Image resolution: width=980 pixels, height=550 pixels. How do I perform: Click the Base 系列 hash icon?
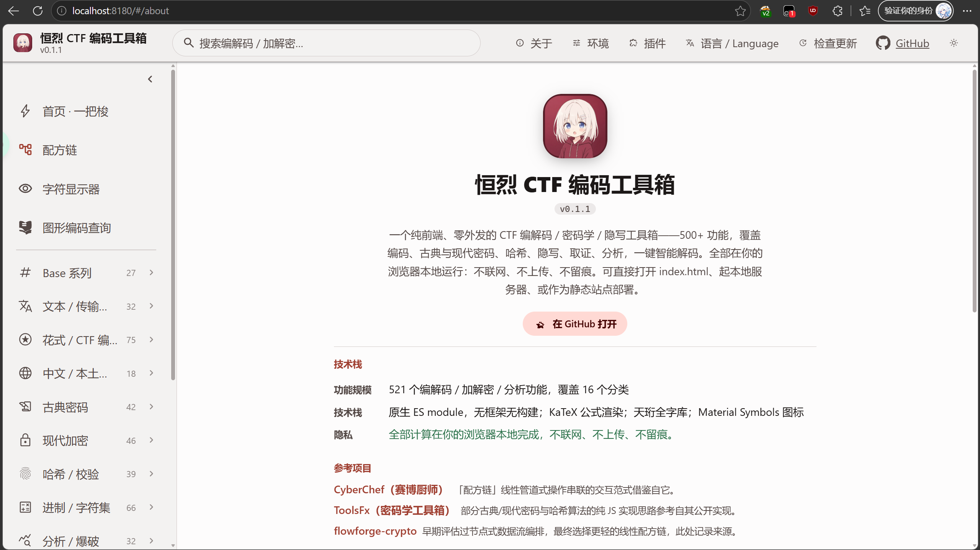click(x=25, y=273)
